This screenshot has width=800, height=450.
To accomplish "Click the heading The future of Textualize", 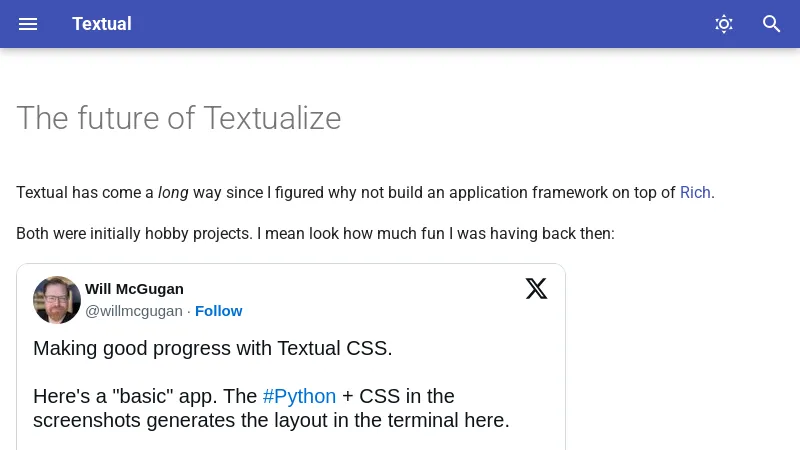I will [179, 118].
